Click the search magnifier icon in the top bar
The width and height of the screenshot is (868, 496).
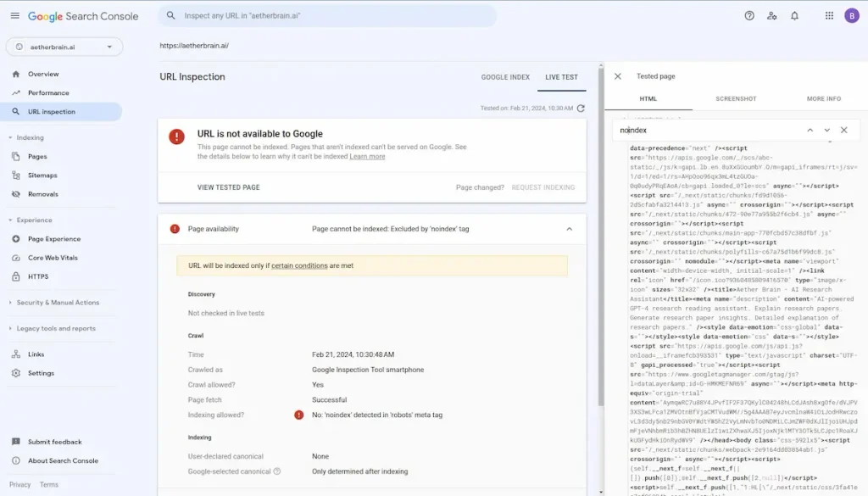click(x=171, y=15)
